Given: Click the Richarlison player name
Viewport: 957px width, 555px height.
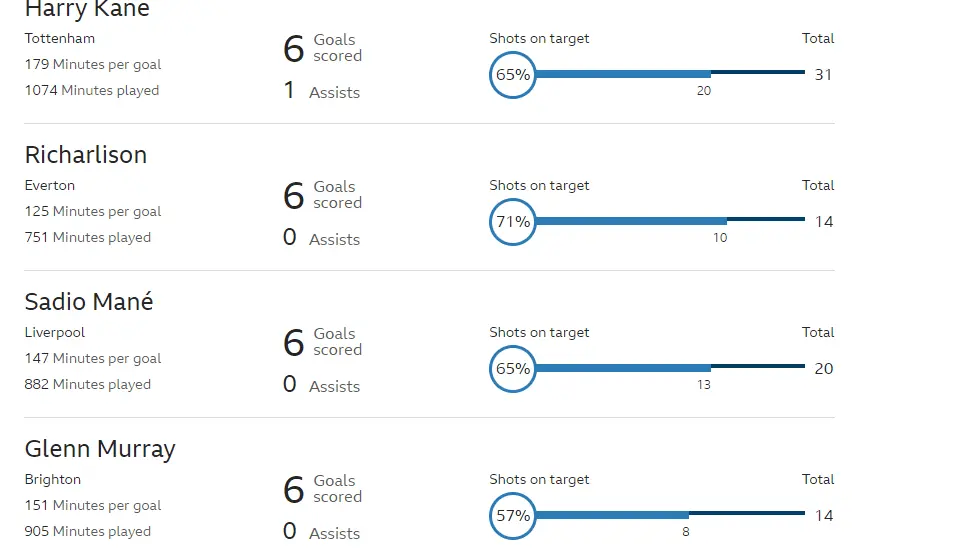Looking at the screenshot, I should point(86,155).
